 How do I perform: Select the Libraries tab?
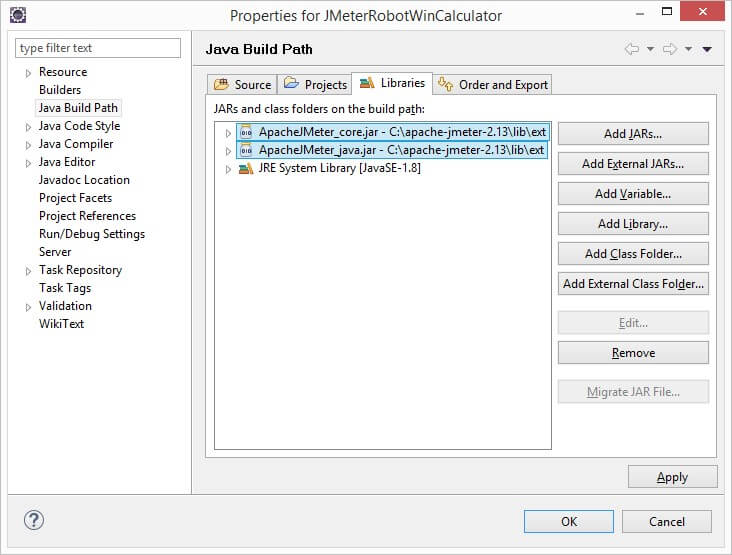pos(392,83)
